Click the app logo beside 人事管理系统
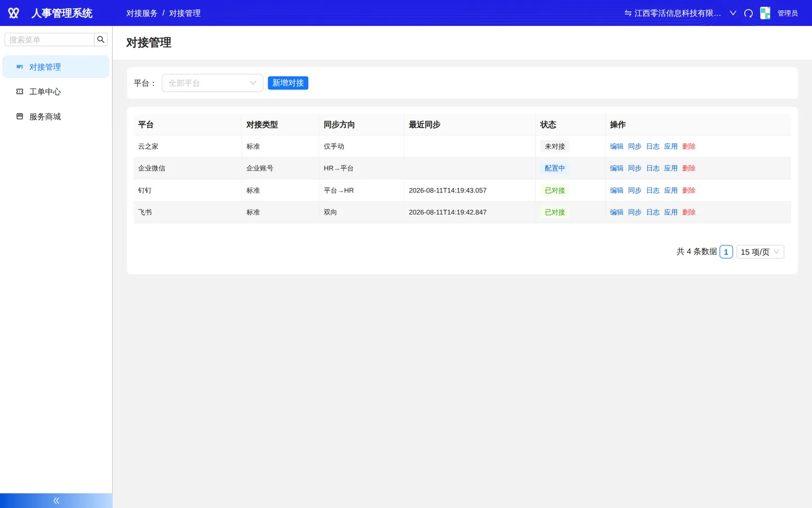The height and width of the screenshot is (508, 812). click(14, 13)
